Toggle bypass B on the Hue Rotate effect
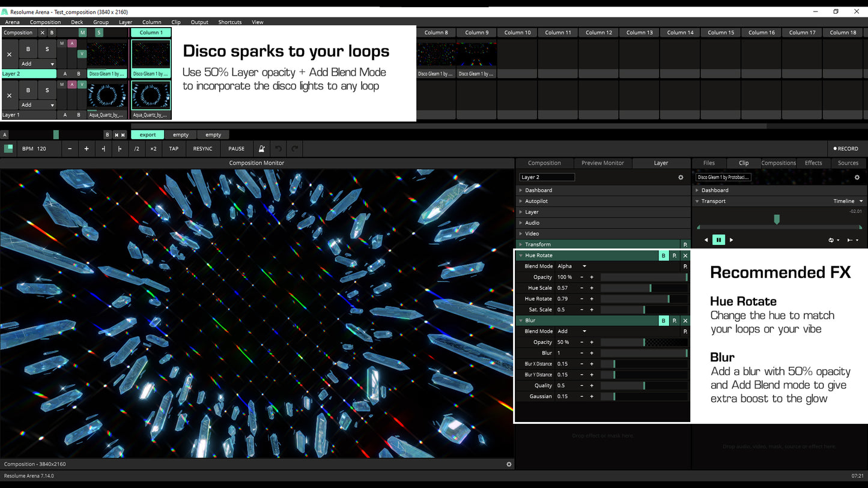The width and height of the screenshot is (868, 488). pos(663,256)
